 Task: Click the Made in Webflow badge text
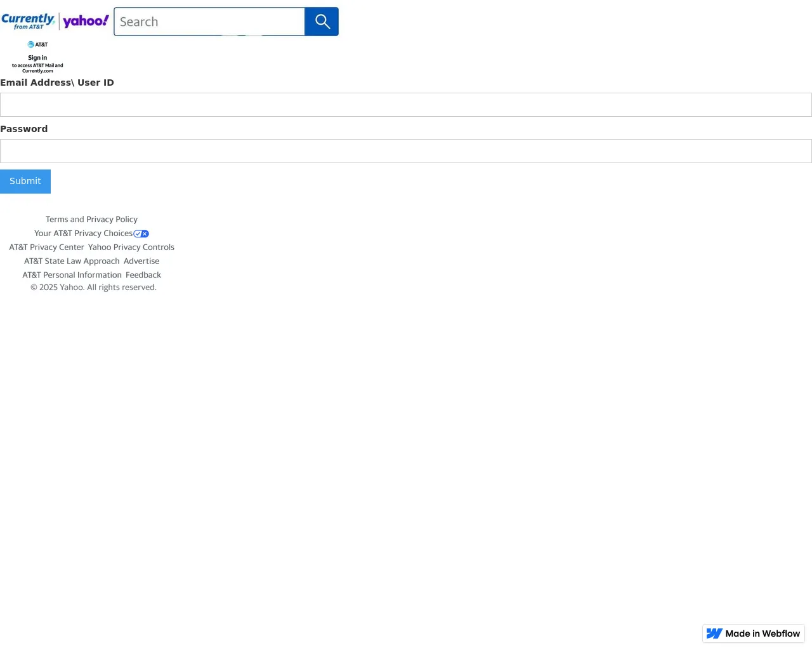pos(763,633)
